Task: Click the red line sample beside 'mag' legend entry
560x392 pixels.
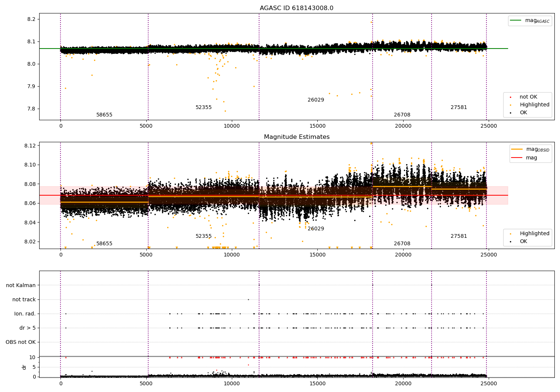Action: tap(517, 158)
